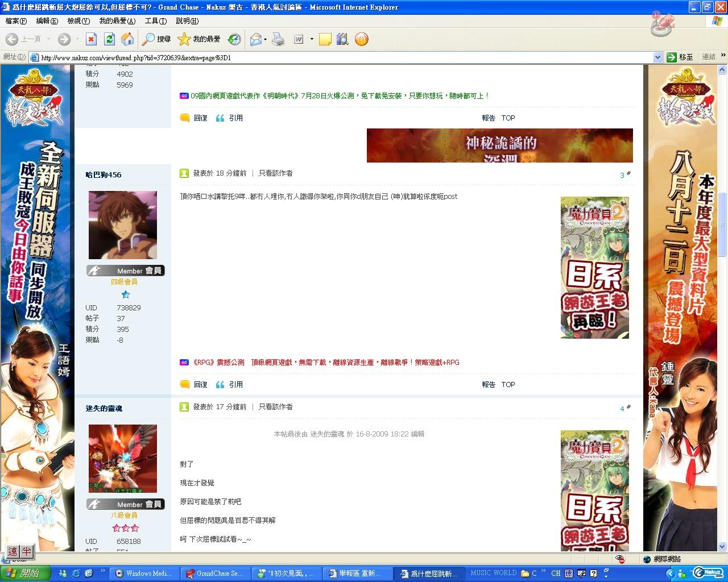728x582 pixels.
Task: Click the 移至 Go button
Action: (680, 57)
